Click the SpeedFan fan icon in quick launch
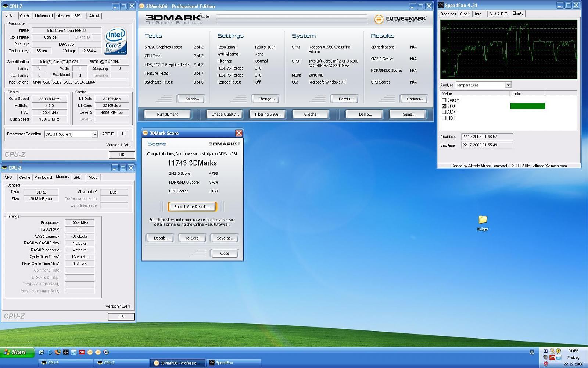 (66, 352)
